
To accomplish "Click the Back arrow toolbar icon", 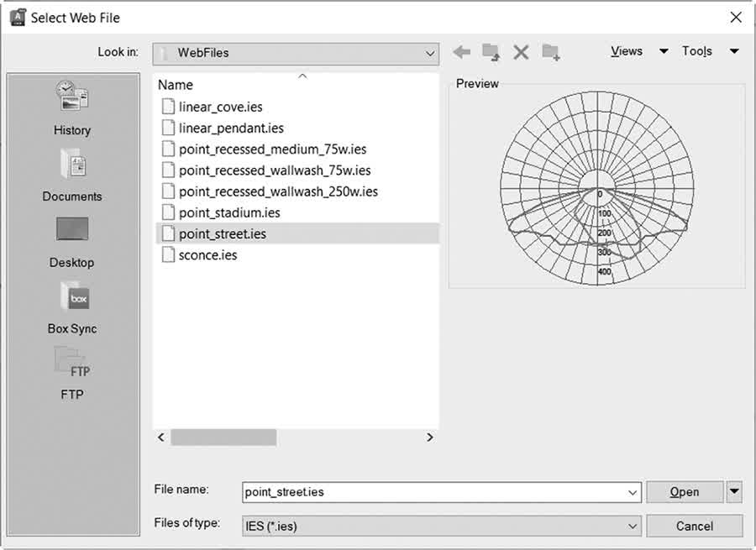I will [x=461, y=51].
